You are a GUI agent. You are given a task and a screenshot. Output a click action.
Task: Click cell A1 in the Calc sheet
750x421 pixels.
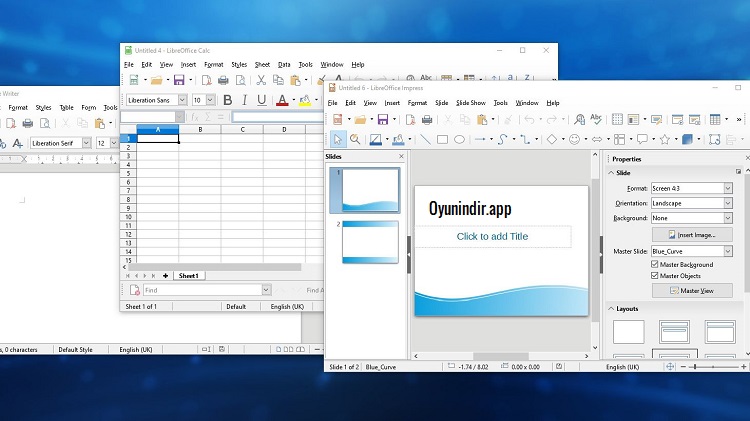pos(158,139)
